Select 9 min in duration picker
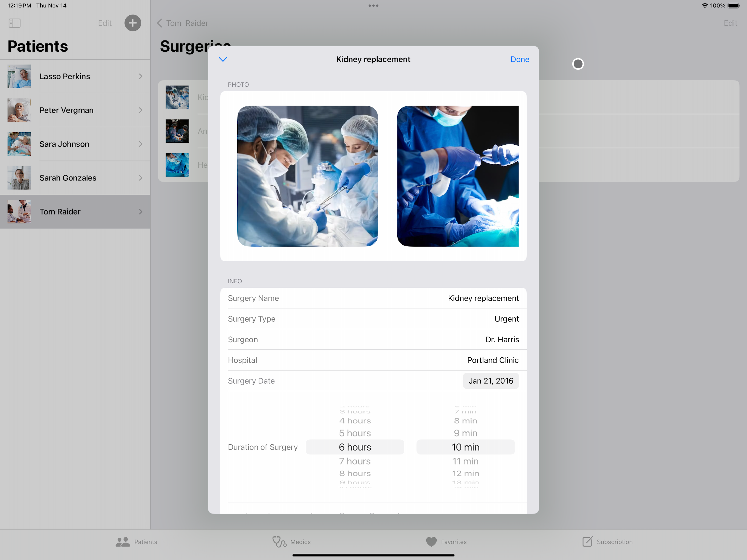 [465, 433]
